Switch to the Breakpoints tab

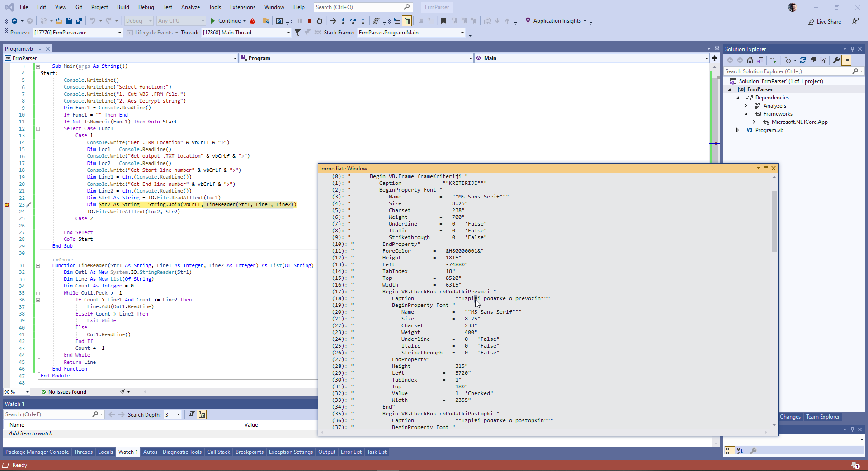pyautogui.click(x=250, y=452)
